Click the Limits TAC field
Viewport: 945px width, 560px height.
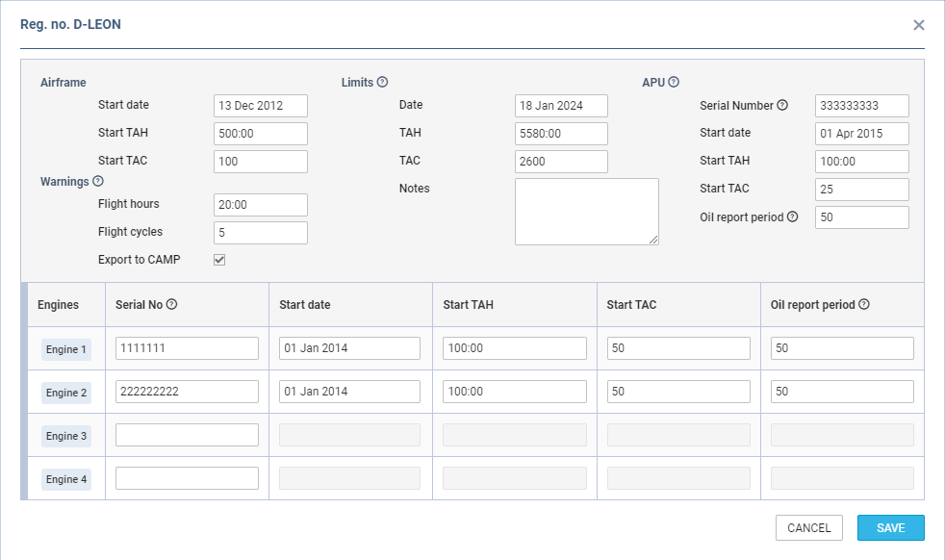[561, 162]
